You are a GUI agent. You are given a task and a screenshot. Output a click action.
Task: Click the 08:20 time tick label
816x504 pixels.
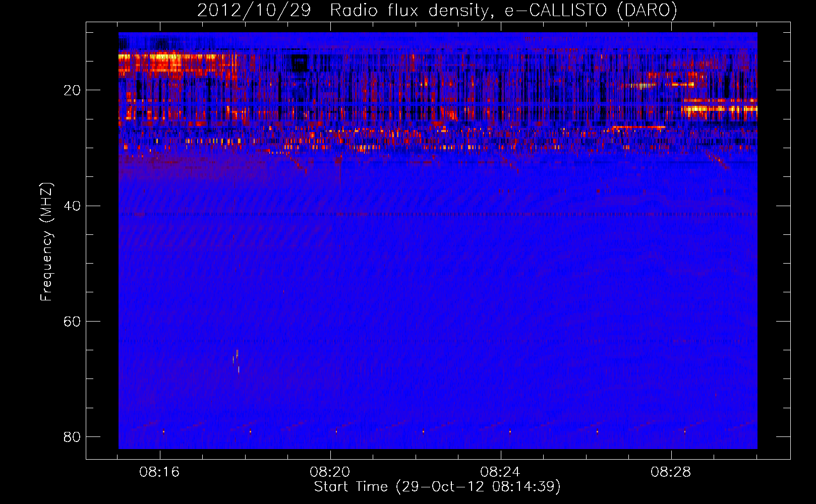click(x=330, y=472)
